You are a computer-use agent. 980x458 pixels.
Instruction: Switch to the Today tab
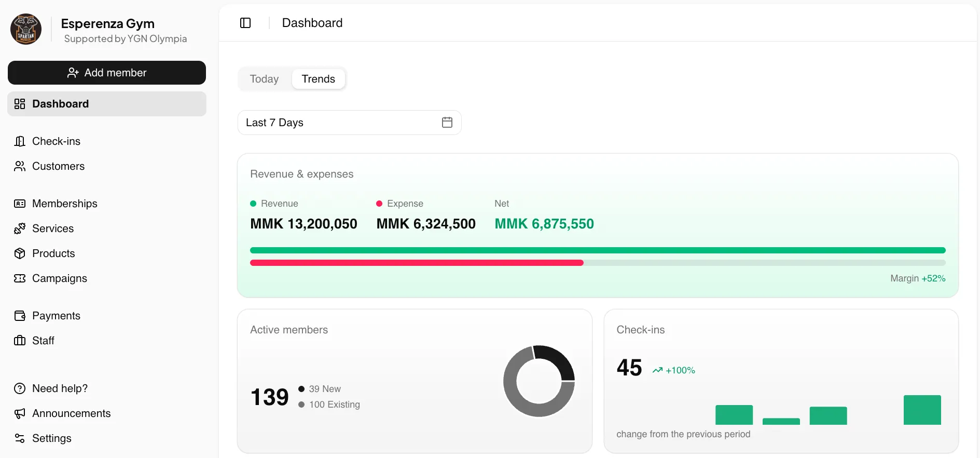(x=264, y=79)
